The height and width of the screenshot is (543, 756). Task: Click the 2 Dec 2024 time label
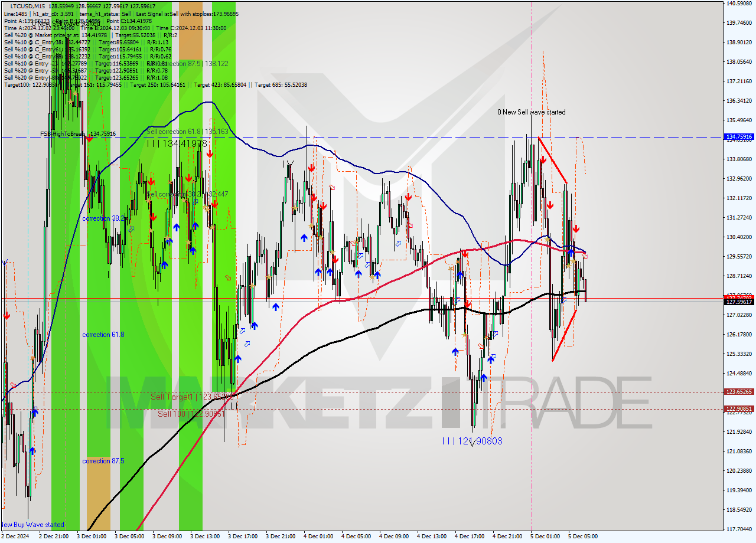pyautogui.click(x=15, y=537)
